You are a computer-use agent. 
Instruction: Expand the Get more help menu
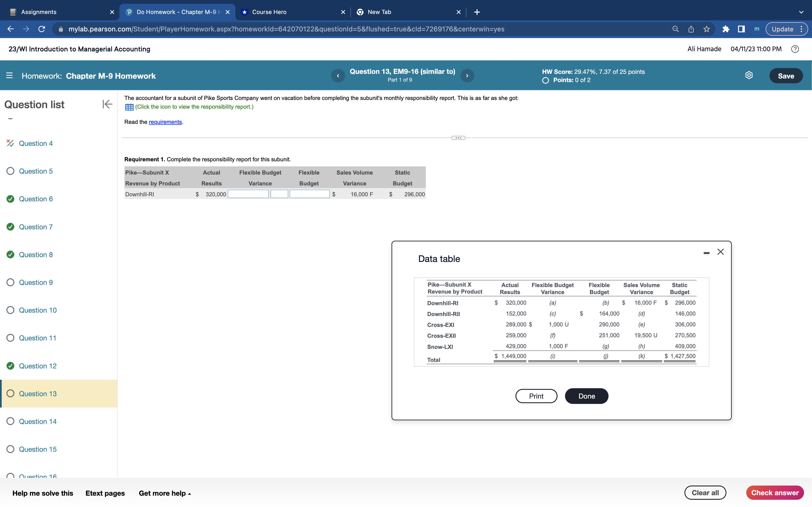click(165, 493)
